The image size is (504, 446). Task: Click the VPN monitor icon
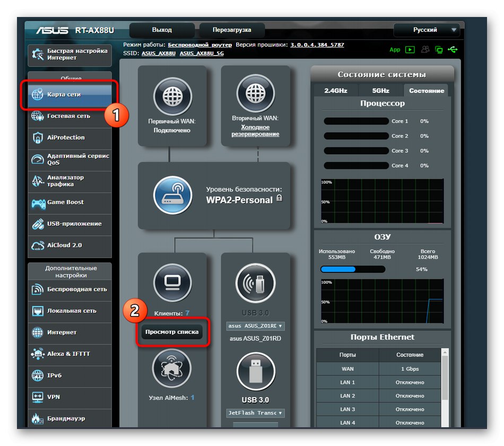38,397
